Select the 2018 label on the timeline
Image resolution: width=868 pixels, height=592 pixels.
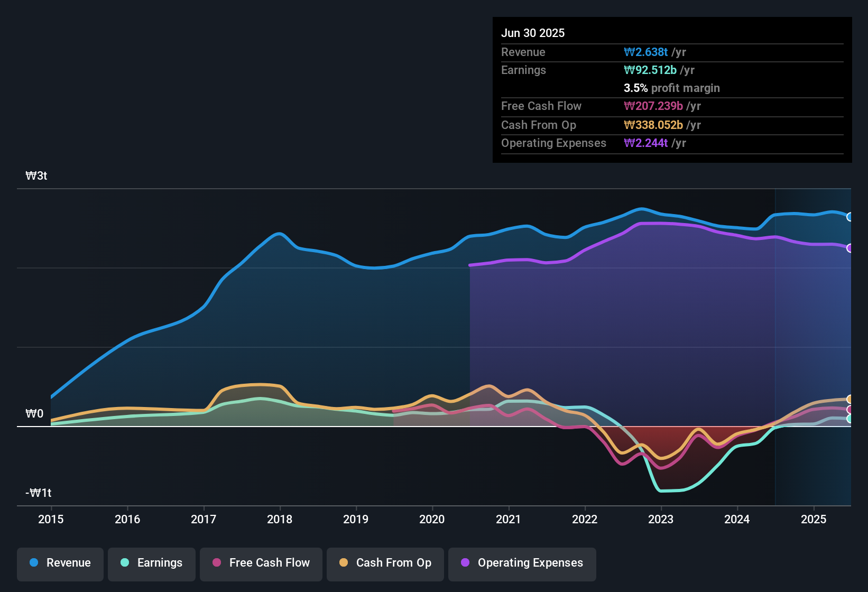pyautogui.click(x=280, y=519)
